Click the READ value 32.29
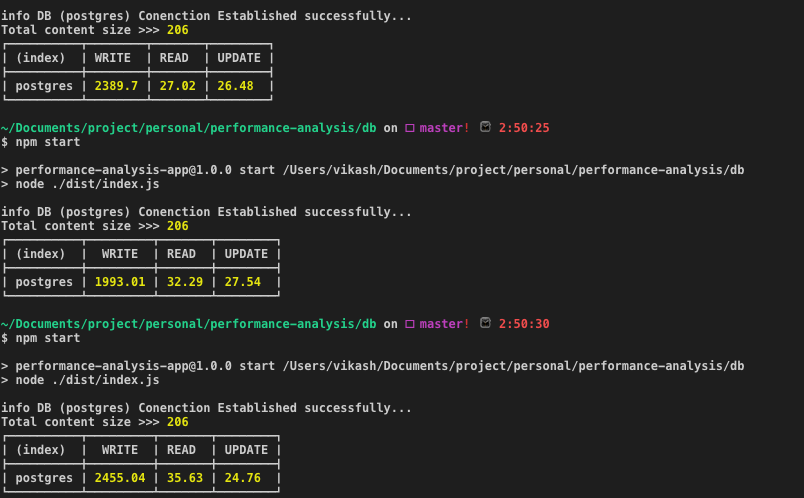804x498 pixels. click(182, 282)
